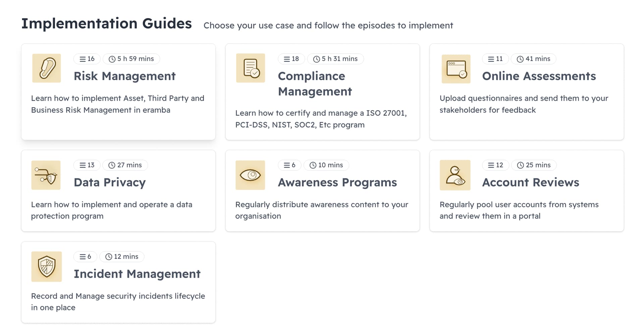Click the Incident Management card description text
The width and height of the screenshot is (644, 331).
tap(118, 302)
